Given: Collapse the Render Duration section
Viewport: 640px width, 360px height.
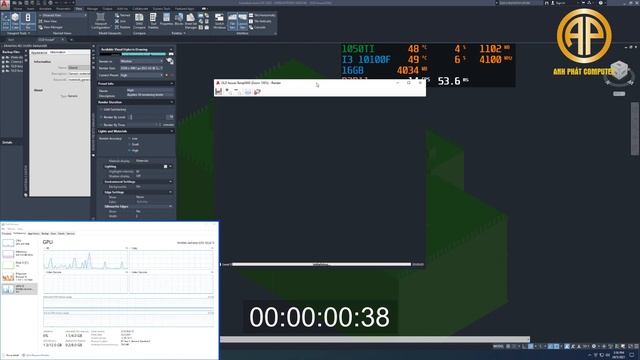Looking at the screenshot, I should (171, 102).
